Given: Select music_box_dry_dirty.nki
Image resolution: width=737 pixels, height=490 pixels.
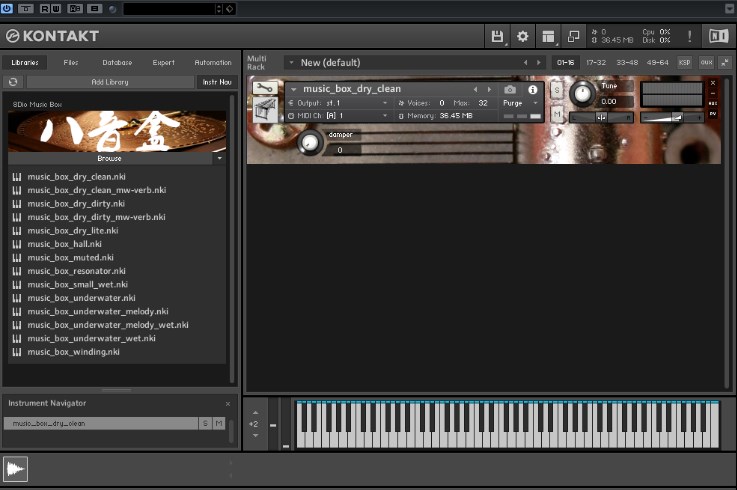Looking at the screenshot, I should pos(76,204).
